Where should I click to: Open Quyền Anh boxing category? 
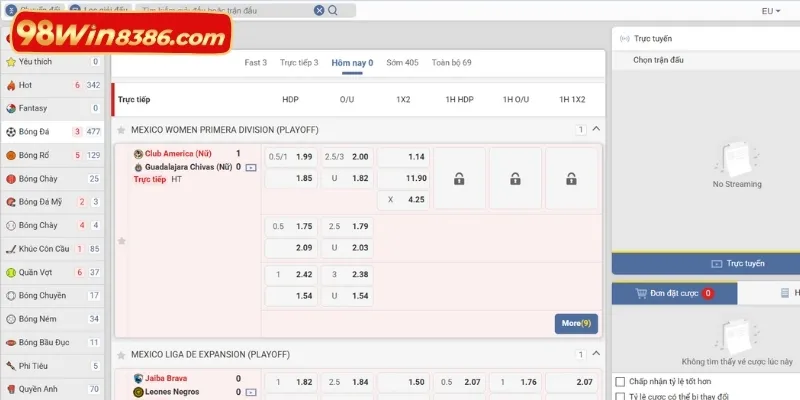52,389
